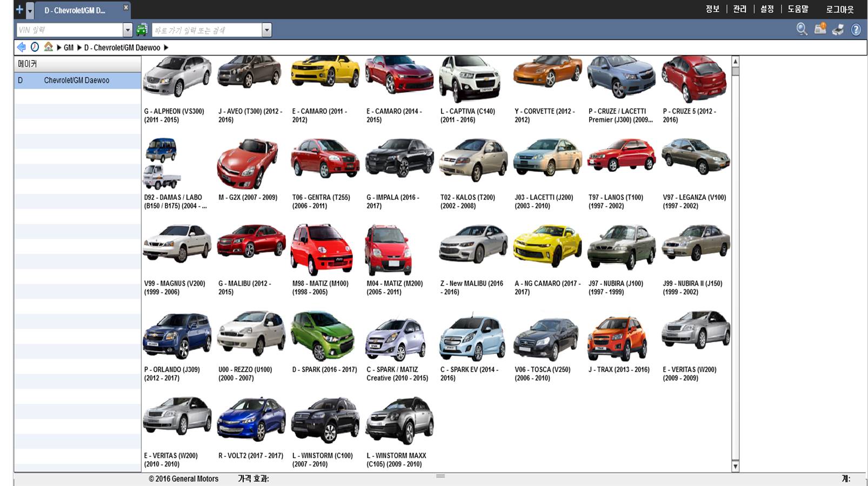Close the D - Chevrolet/GM D... tab
Screen dimensions: 868x486
[x=126, y=8]
